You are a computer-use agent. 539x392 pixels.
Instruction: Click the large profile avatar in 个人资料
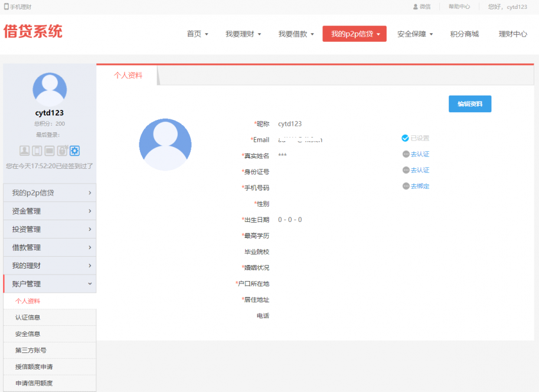[165, 145]
